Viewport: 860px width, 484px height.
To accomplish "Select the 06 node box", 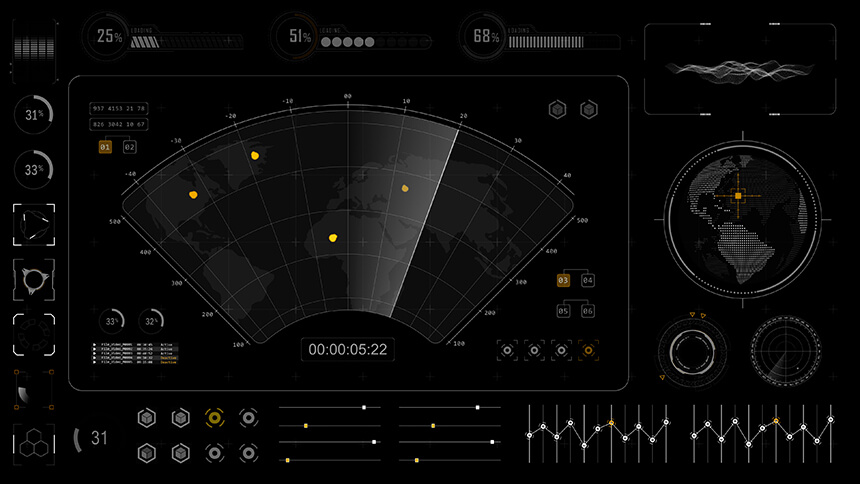I will pyautogui.click(x=588, y=312).
